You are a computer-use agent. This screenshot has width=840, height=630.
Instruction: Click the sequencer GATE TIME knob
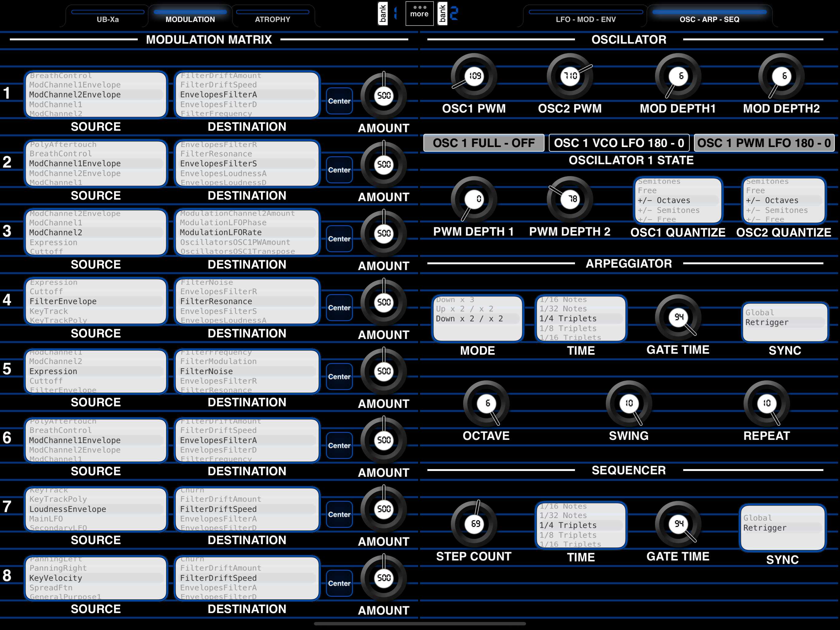coord(678,524)
